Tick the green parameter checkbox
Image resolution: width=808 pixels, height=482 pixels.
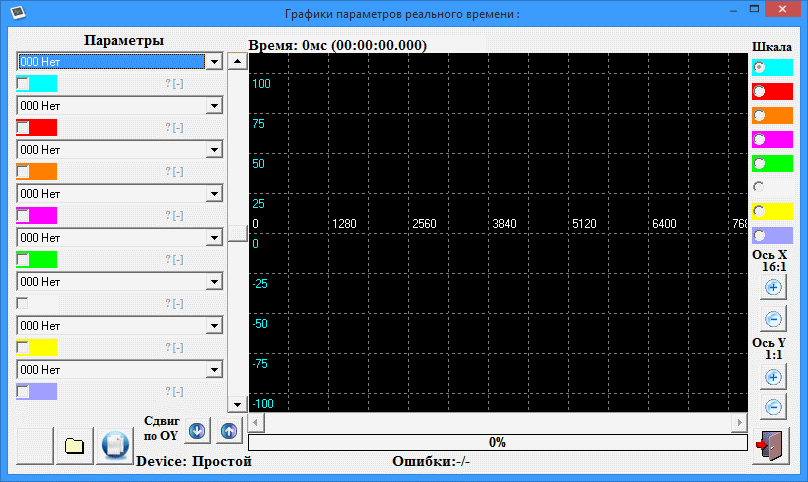click(23, 259)
